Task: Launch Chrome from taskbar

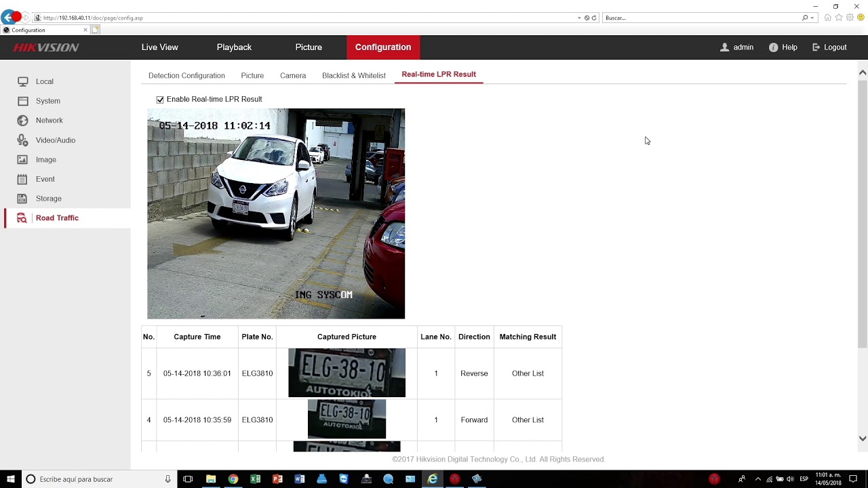Action: (233, 479)
